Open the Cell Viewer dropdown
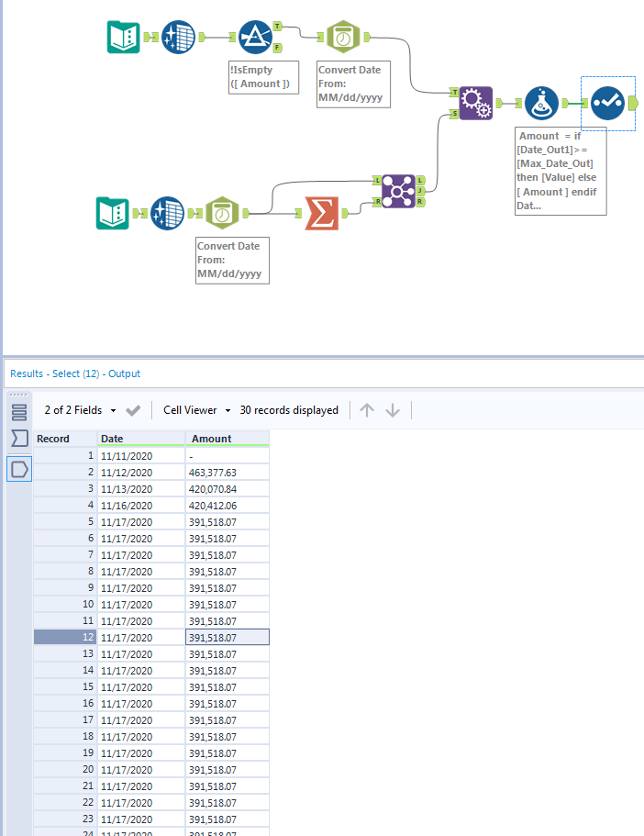The image size is (644, 836). coord(196,410)
